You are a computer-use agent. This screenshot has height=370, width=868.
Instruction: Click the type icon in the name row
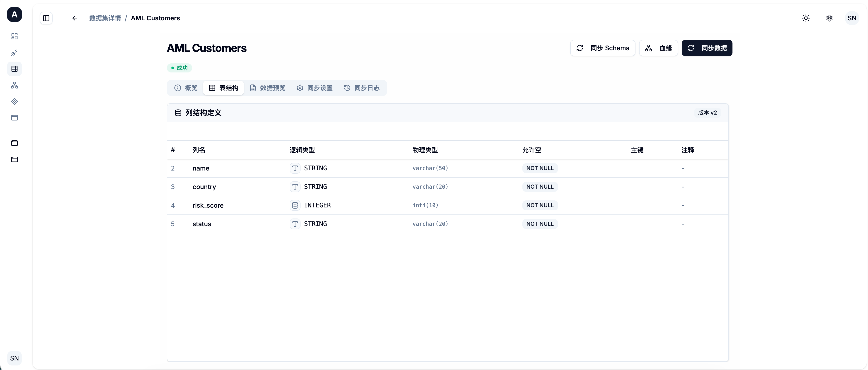pyautogui.click(x=295, y=168)
